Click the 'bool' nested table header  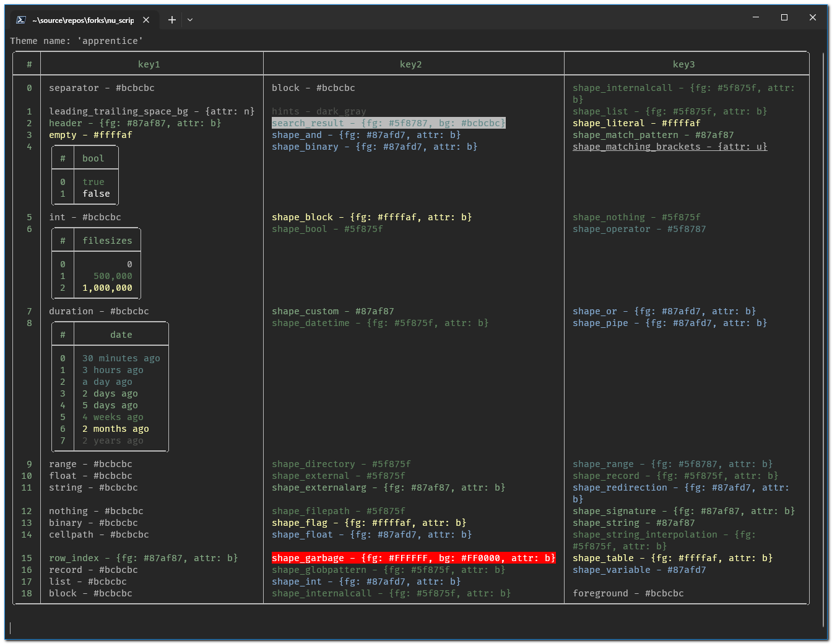(93, 158)
